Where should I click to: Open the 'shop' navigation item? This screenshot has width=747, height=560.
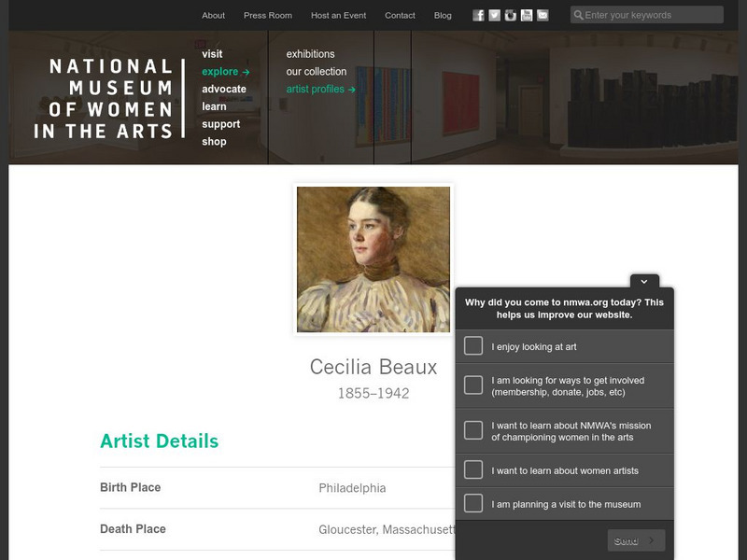pos(214,141)
